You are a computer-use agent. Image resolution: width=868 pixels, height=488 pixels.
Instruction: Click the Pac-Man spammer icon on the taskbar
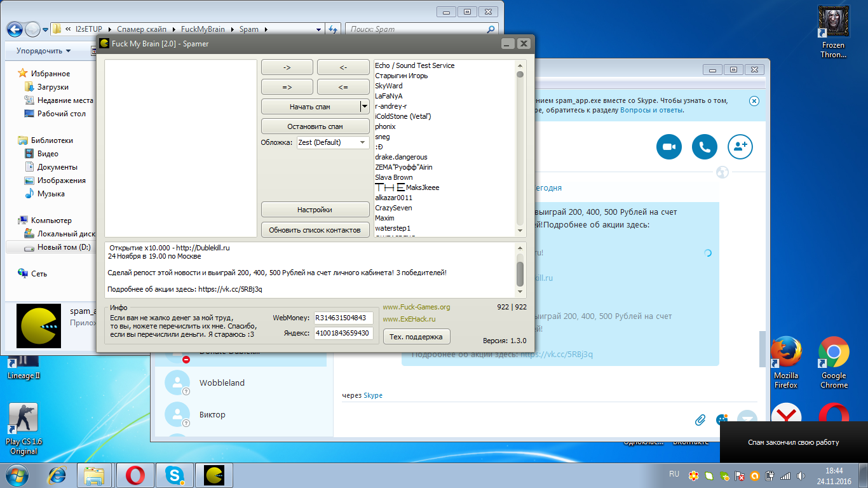coord(214,475)
